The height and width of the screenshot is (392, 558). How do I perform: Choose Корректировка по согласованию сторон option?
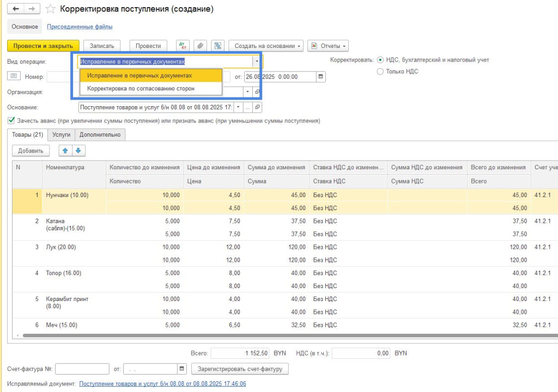point(151,89)
